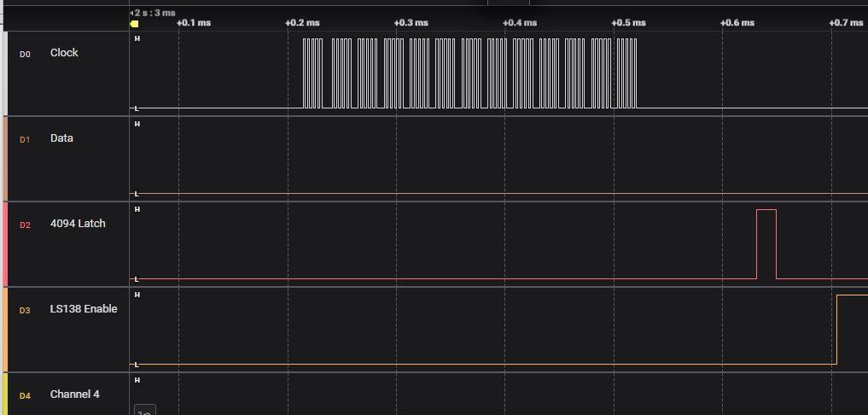This screenshot has width=868, height=415.
Task: Click the +0.5 ms tick on the time ruler
Action: click(x=628, y=22)
